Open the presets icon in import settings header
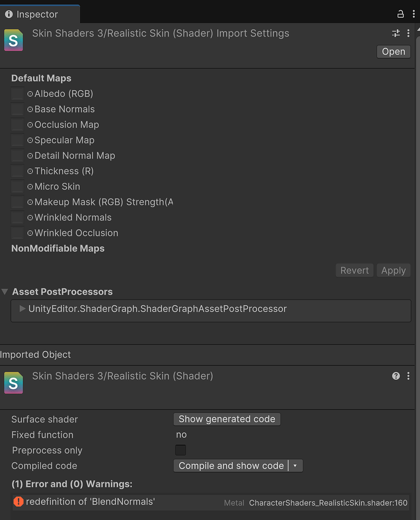This screenshot has height=520, width=420. 396,33
